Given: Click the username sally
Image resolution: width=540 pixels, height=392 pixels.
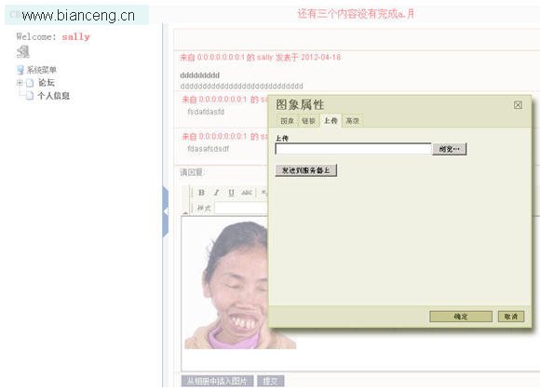Looking at the screenshot, I should pyautogui.click(x=75, y=37).
